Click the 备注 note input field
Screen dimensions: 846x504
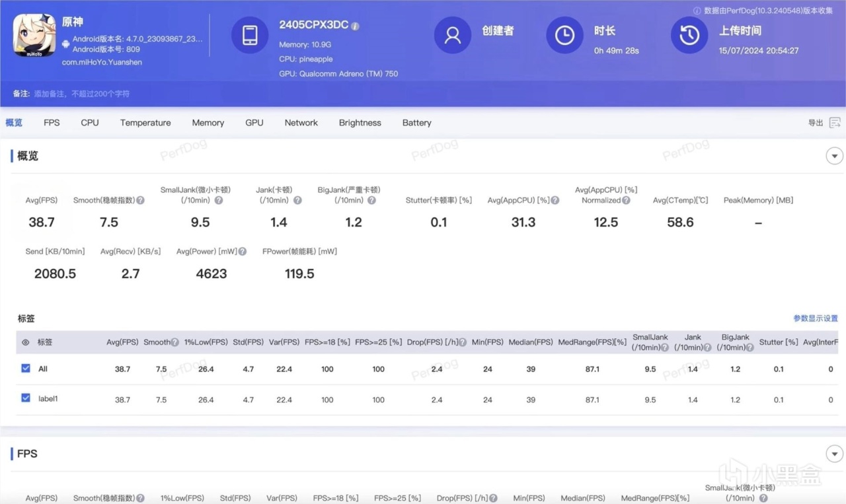(x=82, y=94)
